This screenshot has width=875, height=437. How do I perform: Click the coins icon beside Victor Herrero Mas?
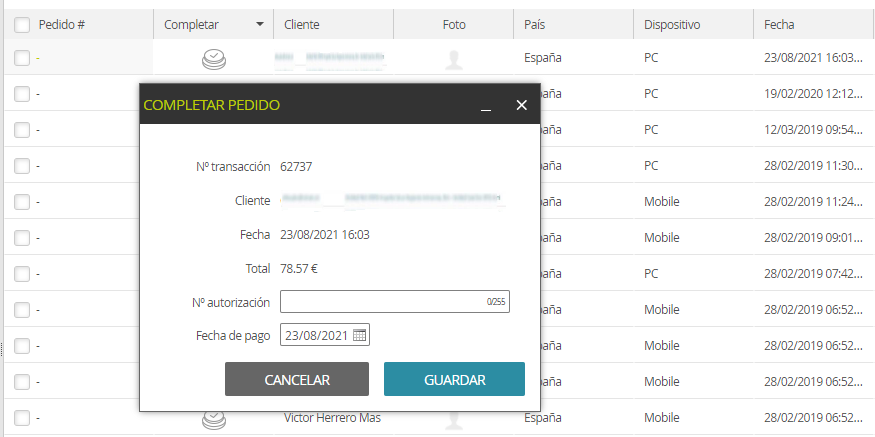[214, 421]
